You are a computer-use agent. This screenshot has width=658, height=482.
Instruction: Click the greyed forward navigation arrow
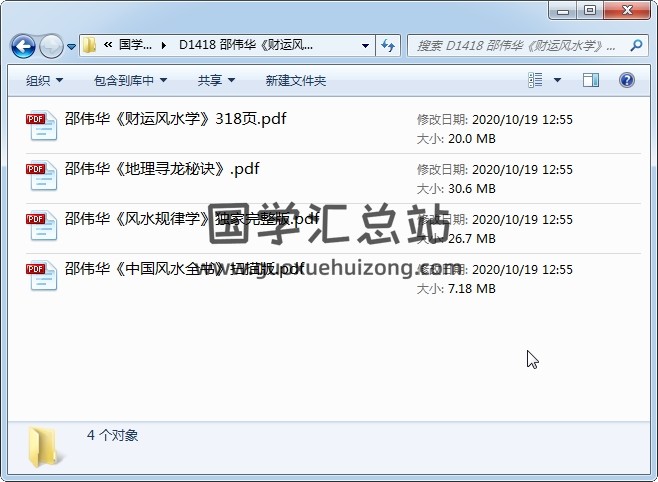point(51,46)
